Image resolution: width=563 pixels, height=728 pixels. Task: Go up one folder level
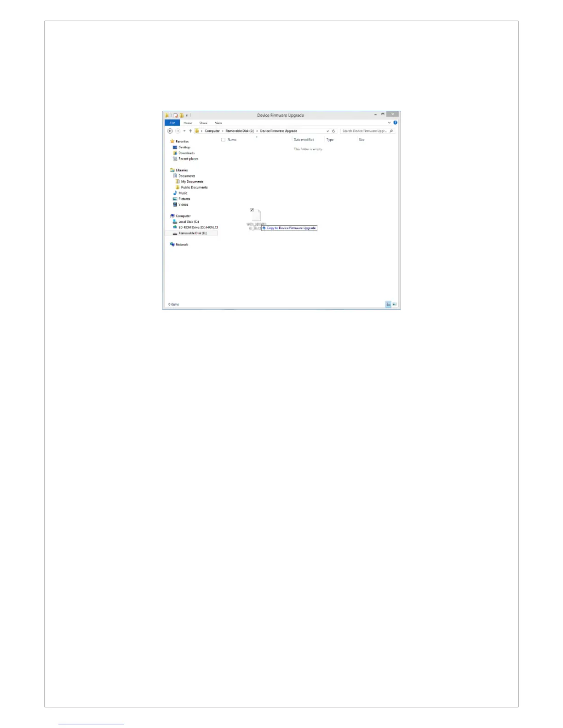[190, 131]
